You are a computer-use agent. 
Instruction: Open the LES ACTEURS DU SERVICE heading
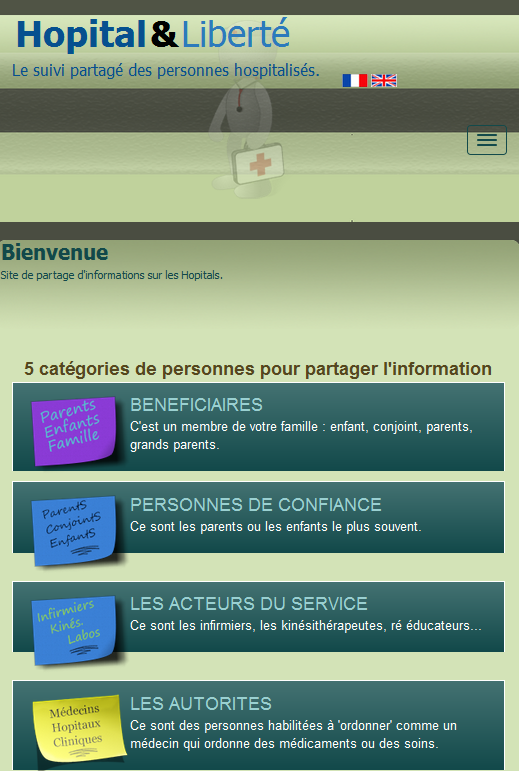[x=249, y=604]
